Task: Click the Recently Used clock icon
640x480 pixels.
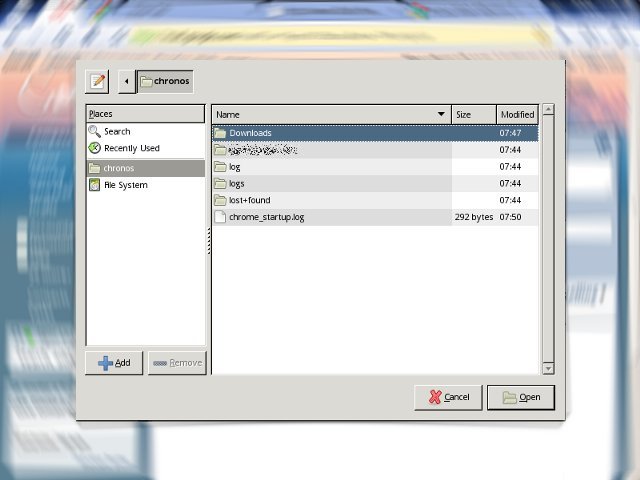Action: [94, 148]
